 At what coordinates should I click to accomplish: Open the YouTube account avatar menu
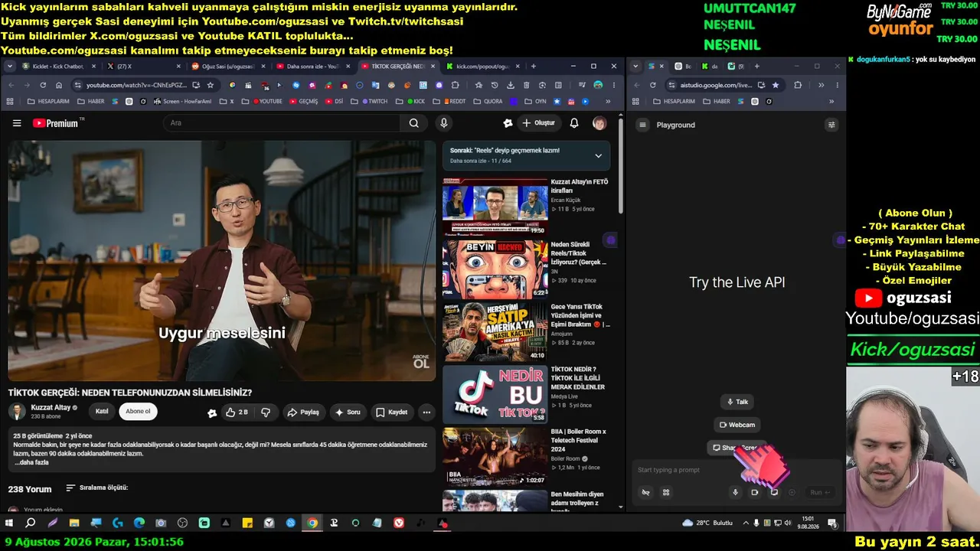(599, 123)
